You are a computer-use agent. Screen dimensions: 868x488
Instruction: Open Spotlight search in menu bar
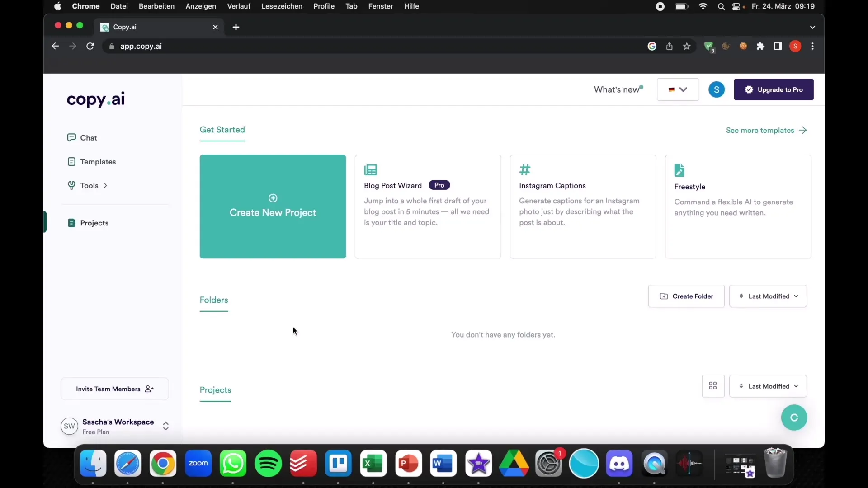pyautogui.click(x=721, y=6)
